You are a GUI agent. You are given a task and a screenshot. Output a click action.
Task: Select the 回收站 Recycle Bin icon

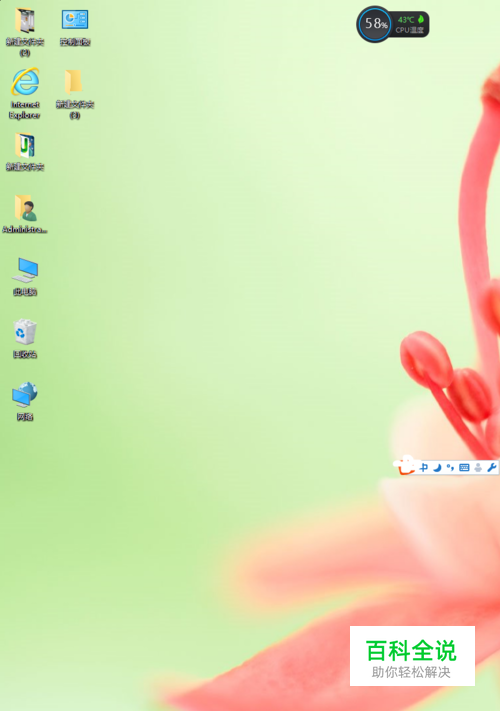25,339
